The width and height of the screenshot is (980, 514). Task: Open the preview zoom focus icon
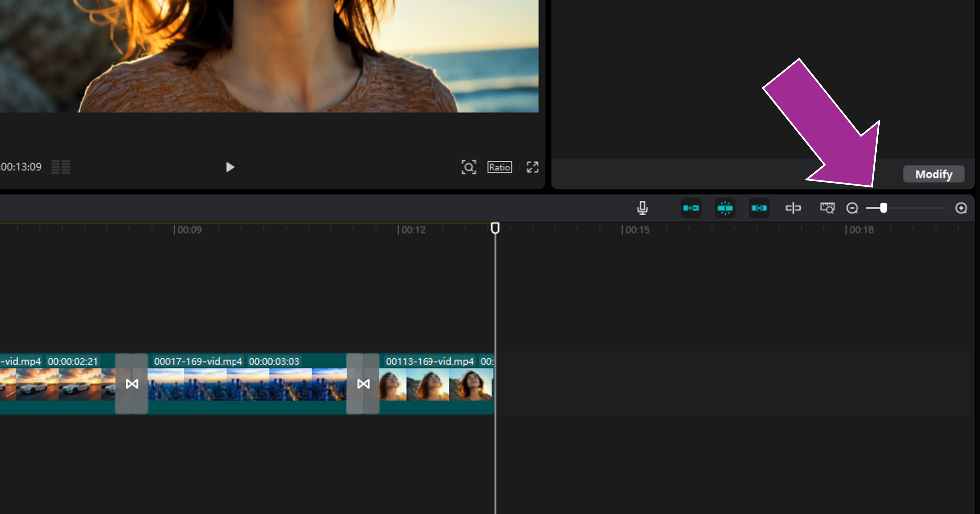pyautogui.click(x=469, y=167)
